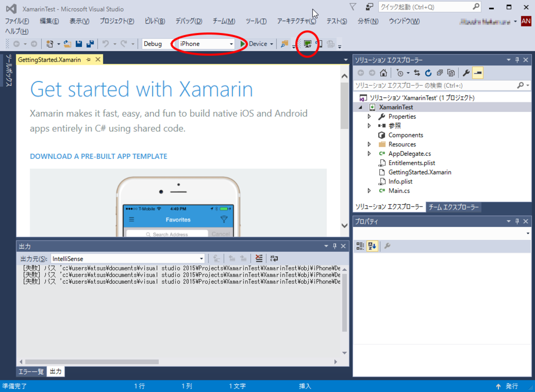
Task: Switch Properties panel to Categorized view
Action: coord(360,246)
